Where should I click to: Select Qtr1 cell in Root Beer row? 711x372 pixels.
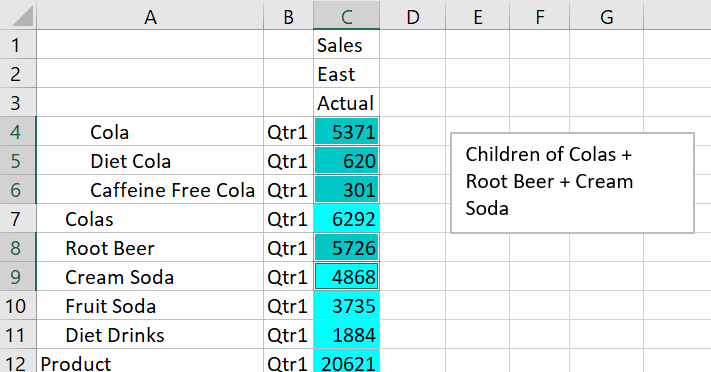tap(288, 248)
